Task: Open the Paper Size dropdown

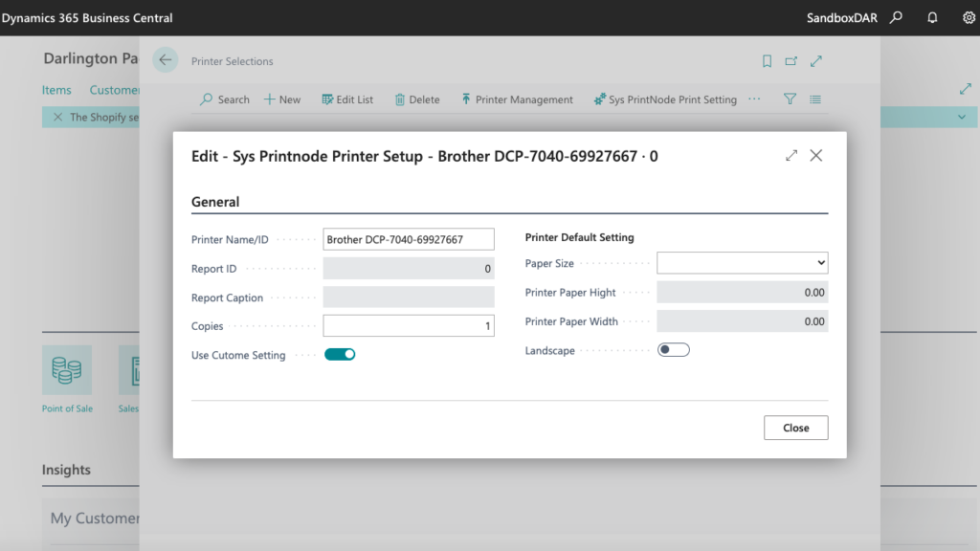Action: pyautogui.click(x=743, y=263)
